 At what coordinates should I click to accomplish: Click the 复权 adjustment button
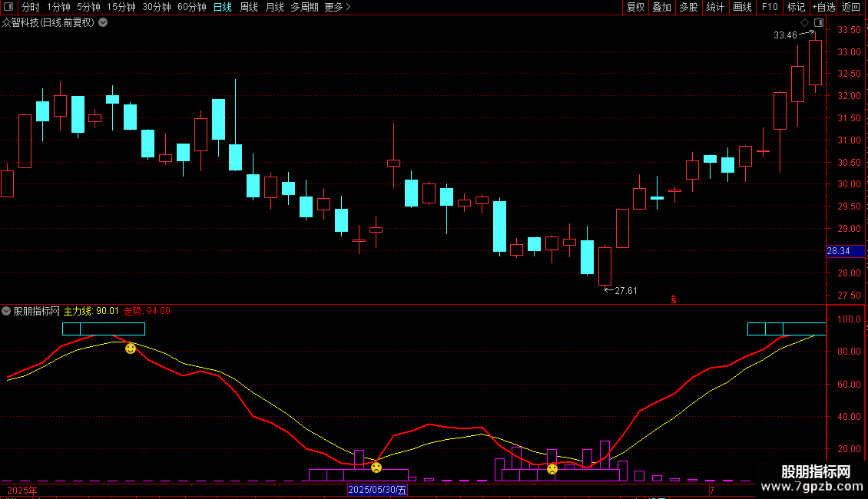[635, 7]
